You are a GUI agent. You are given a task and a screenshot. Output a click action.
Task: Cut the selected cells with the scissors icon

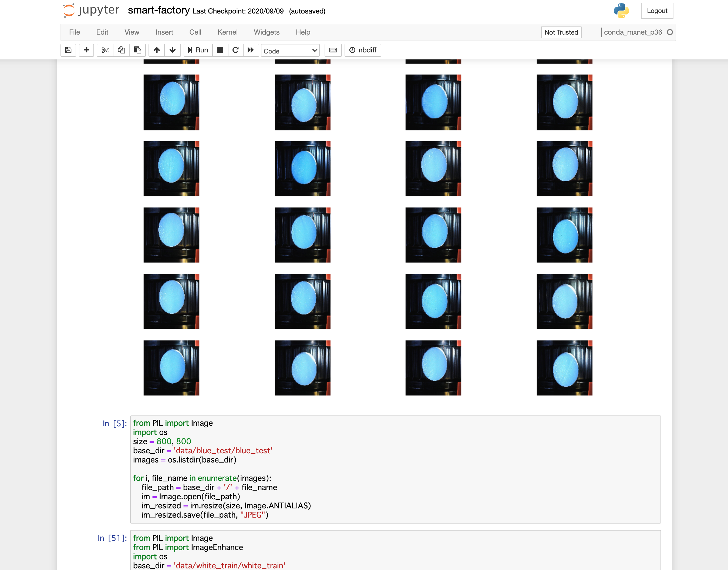click(105, 50)
